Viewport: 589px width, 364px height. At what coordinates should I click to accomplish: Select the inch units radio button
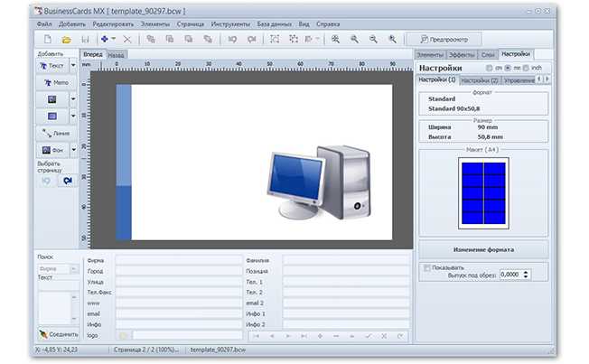(525, 68)
